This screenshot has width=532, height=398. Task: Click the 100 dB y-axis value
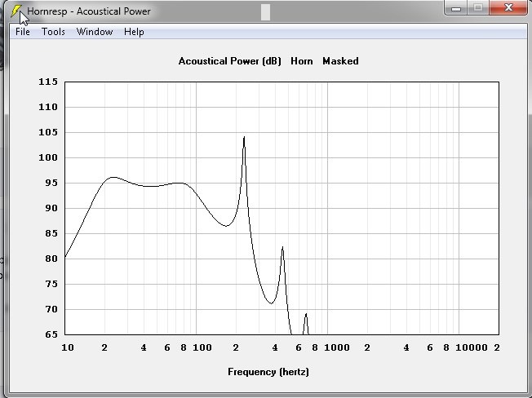[48, 157]
